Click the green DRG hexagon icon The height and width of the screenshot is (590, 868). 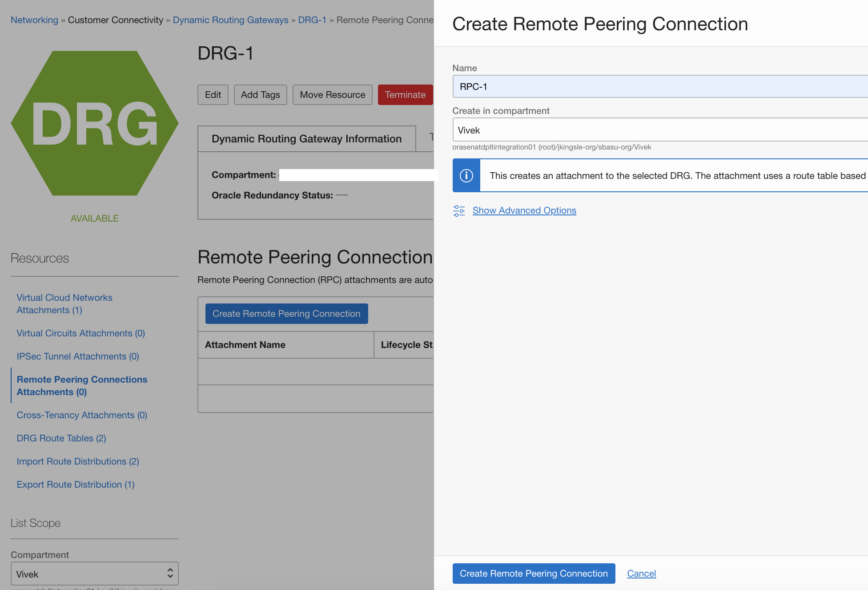pos(94,123)
